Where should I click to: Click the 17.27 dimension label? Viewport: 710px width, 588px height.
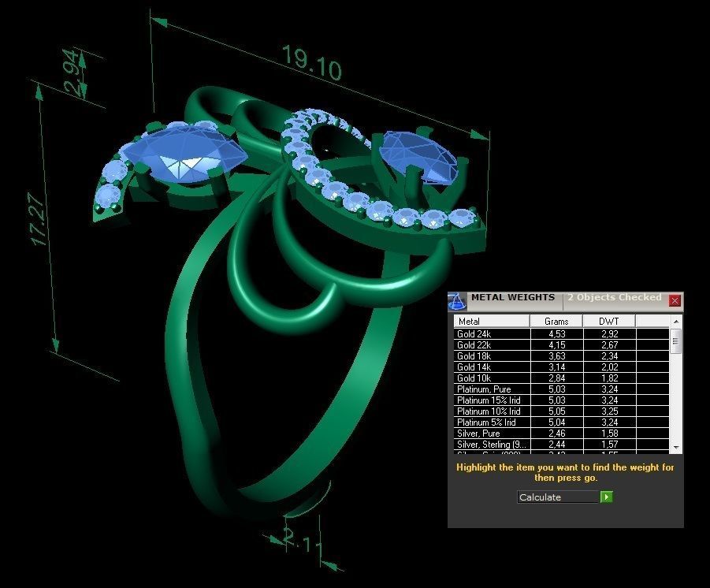[38, 220]
